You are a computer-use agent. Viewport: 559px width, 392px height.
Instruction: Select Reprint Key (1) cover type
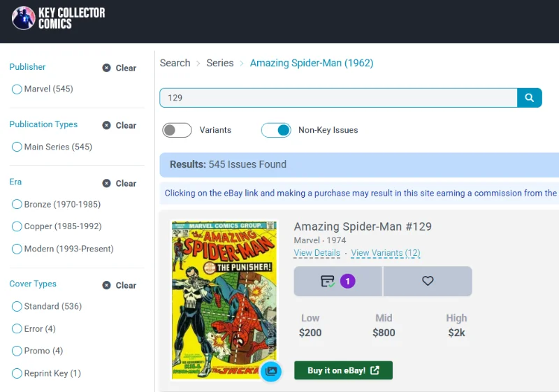coord(46,373)
